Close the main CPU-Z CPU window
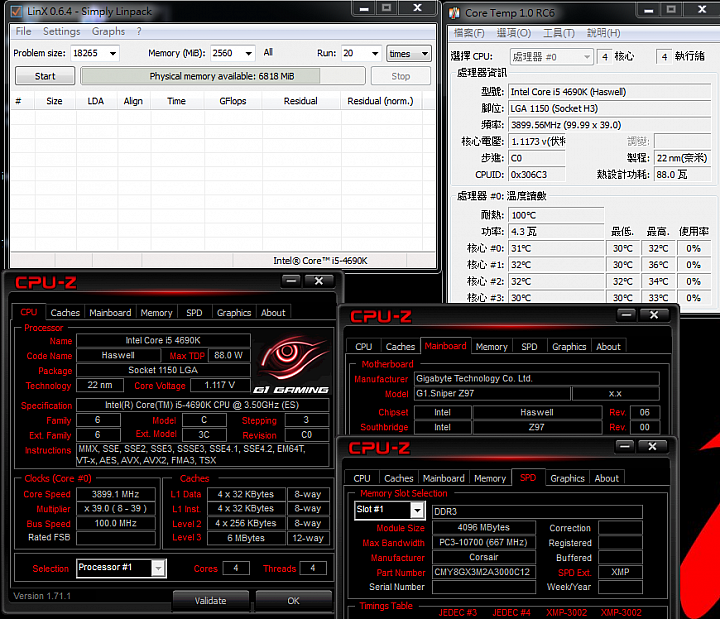Screen dimensions: 720x619 (319, 281)
